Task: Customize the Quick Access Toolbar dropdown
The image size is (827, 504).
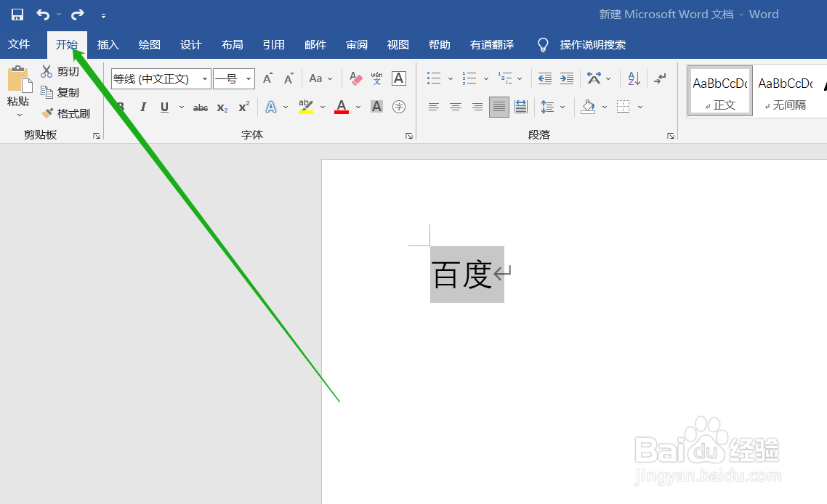Action: pos(103,16)
